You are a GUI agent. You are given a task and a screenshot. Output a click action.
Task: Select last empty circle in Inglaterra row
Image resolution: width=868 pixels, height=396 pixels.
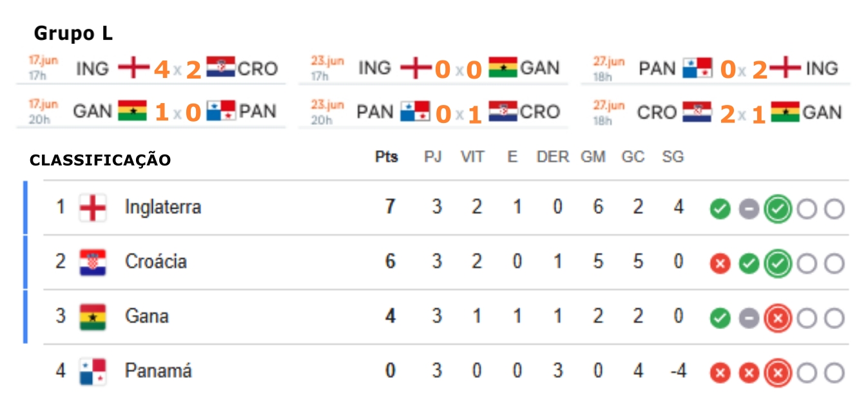click(x=834, y=209)
